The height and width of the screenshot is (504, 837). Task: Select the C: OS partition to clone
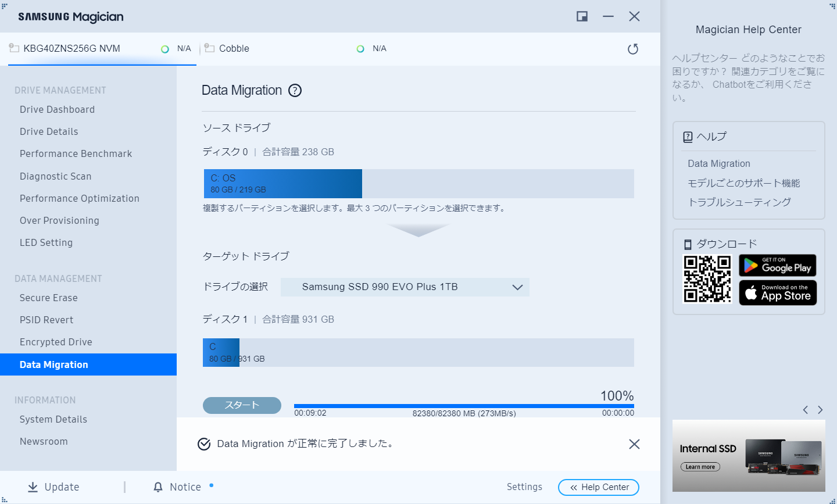283,183
